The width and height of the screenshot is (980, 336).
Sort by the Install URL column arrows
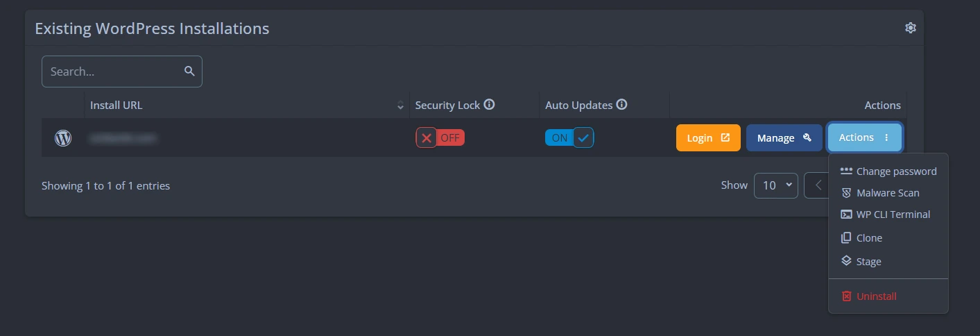pos(400,106)
